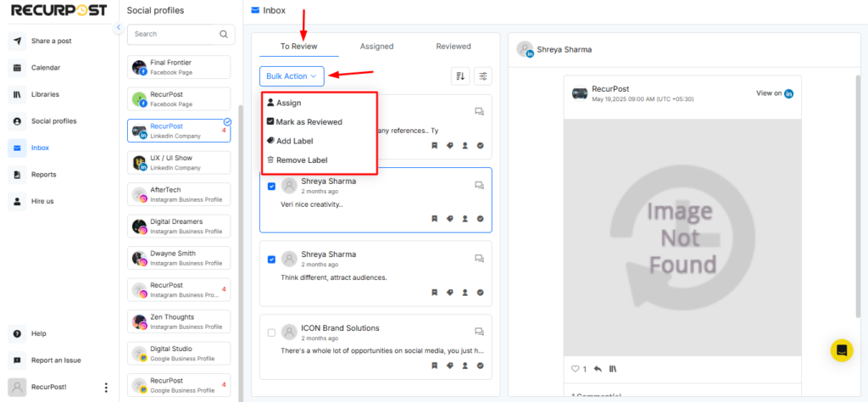Click the library icon under the post

[x=613, y=369]
